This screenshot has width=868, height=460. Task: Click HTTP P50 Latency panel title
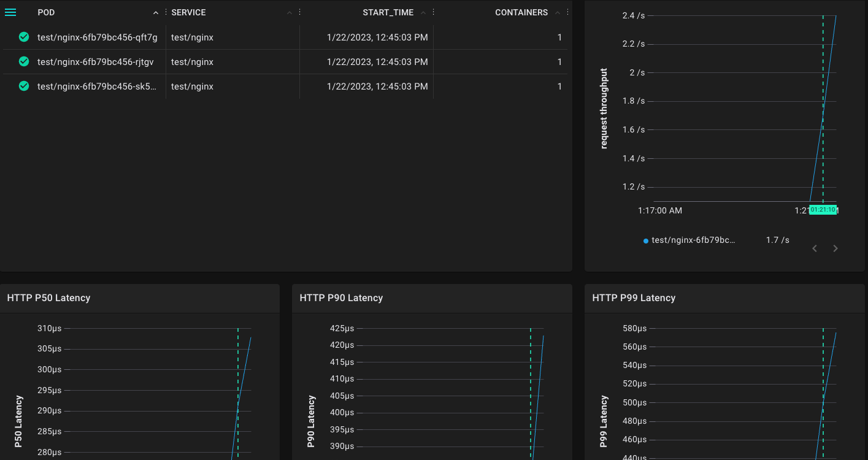(48, 297)
